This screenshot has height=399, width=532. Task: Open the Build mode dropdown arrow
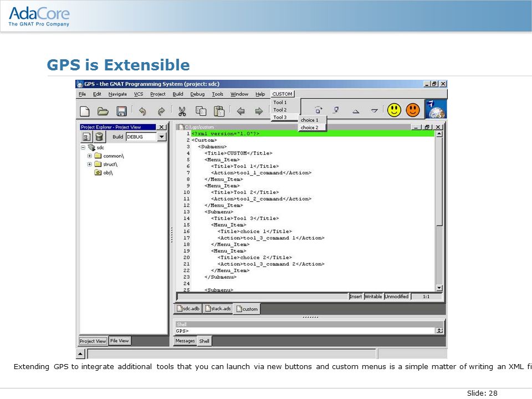[x=162, y=137]
